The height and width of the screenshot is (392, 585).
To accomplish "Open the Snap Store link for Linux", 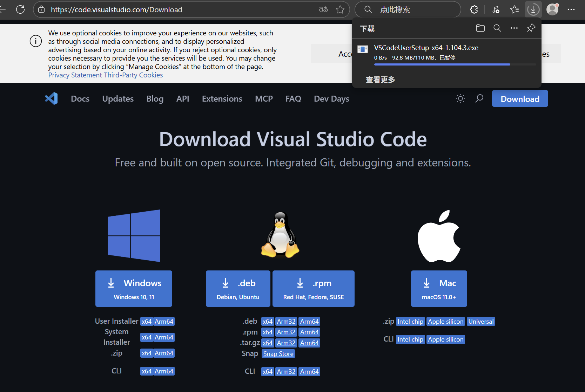I will click(278, 353).
